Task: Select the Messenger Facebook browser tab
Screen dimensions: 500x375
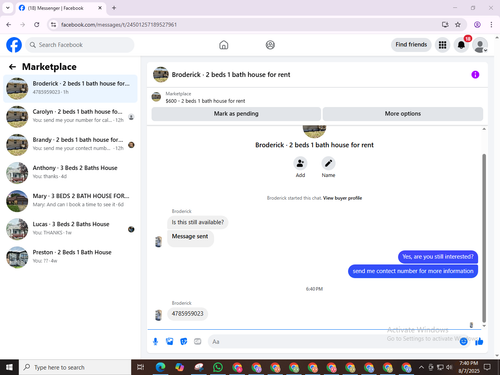Action: point(60,8)
